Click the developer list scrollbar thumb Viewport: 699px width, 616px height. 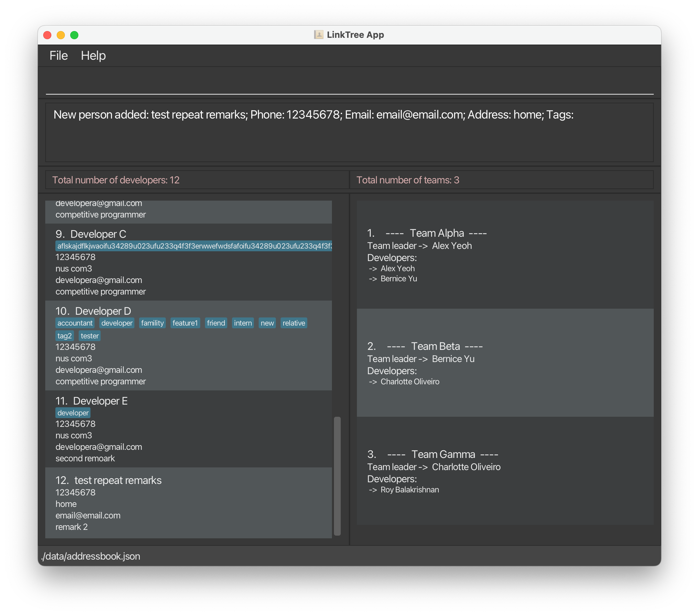(337, 476)
